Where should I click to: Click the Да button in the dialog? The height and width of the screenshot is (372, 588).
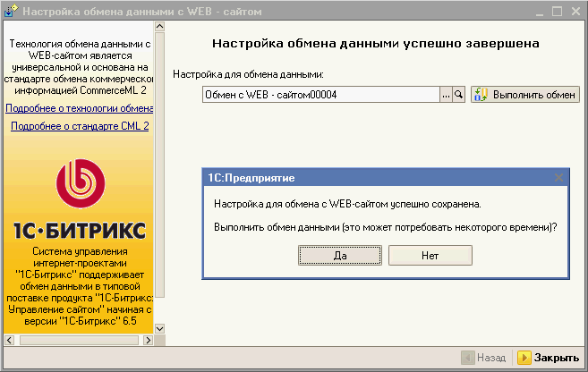[x=340, y=256]
